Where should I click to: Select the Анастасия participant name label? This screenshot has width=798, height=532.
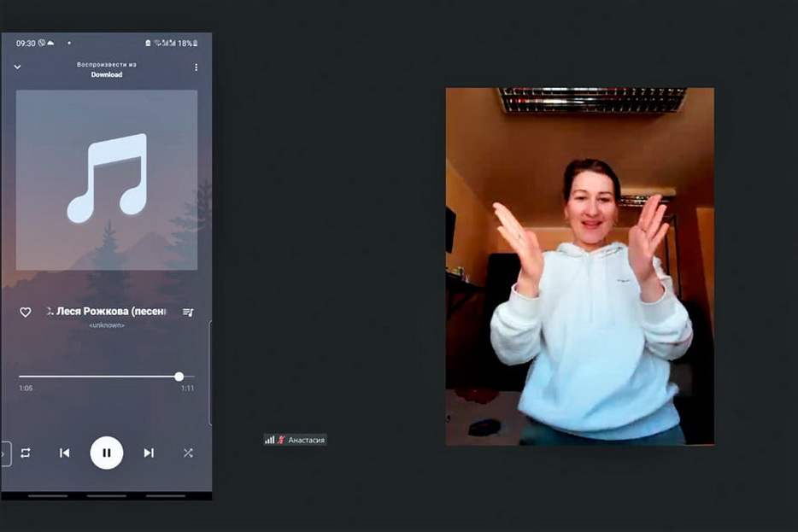[x=306, y=440]
